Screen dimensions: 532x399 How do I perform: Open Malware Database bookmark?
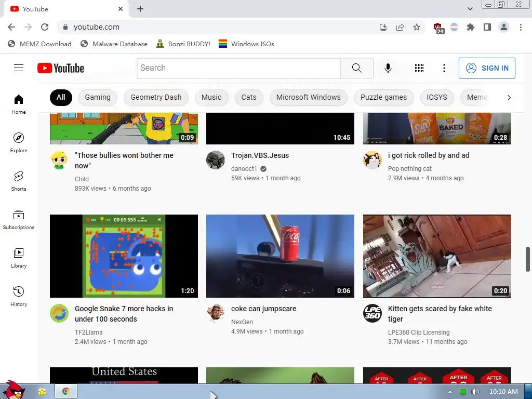point(114,44)
